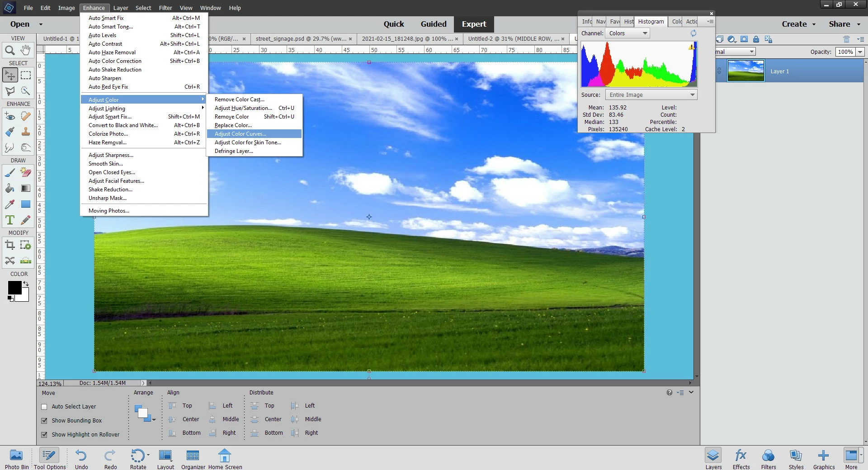
Task: Choose Adjust Color Curves menu item
Action: tap(254, 134)
